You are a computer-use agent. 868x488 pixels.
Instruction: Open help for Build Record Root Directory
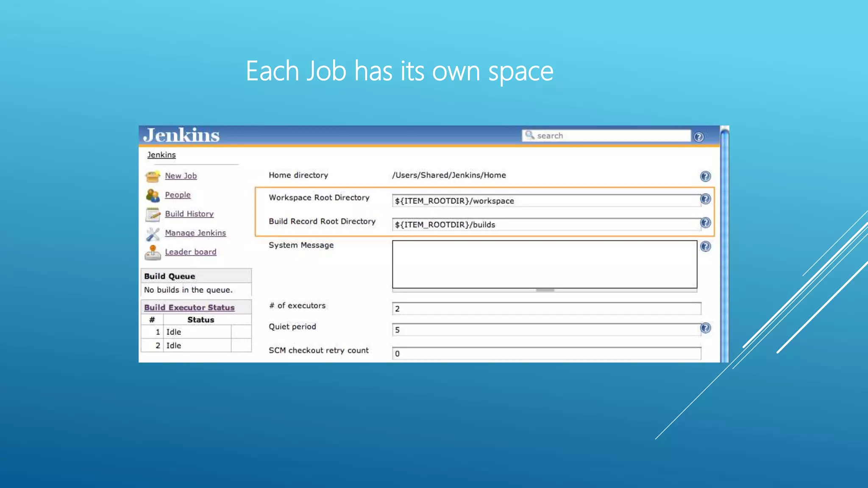705,222
